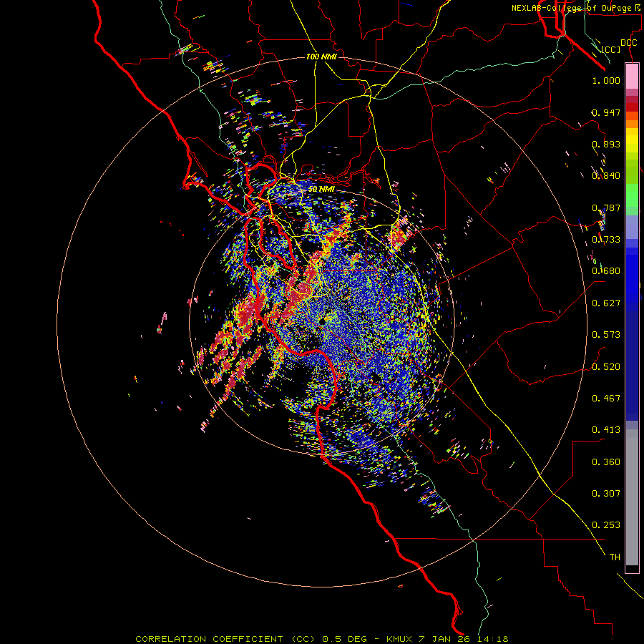Image resolution: width=644 pixels, height=644 pixels.
Task: Click the 0.733 scale value
Action: coord(606,240)
